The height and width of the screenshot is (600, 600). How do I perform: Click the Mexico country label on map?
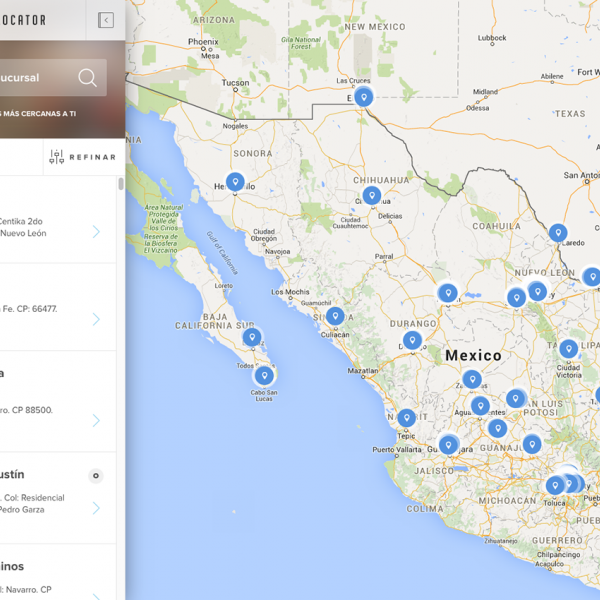(473, 355)
